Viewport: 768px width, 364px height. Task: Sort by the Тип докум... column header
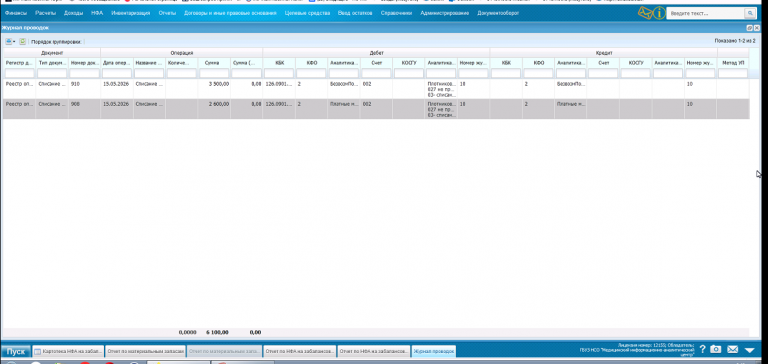[x=52, y=63]
